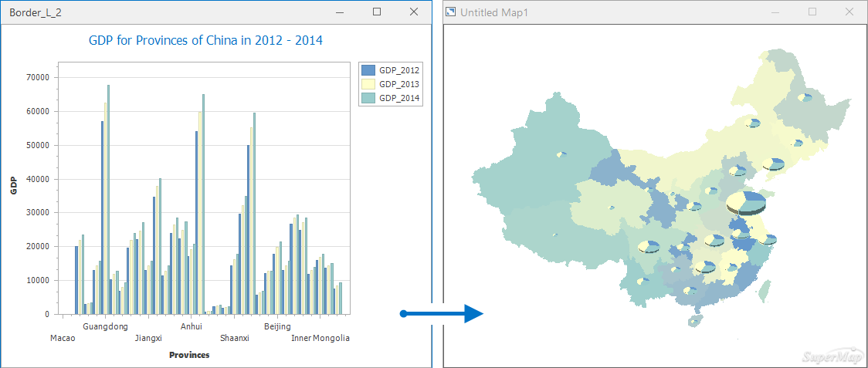
Task: Click the Inner Mongolia axis label
Action: (320, 338)
